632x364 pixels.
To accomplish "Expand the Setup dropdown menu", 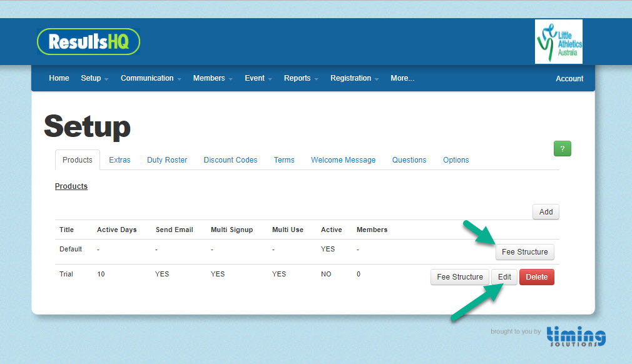I will tap(93, 78).
